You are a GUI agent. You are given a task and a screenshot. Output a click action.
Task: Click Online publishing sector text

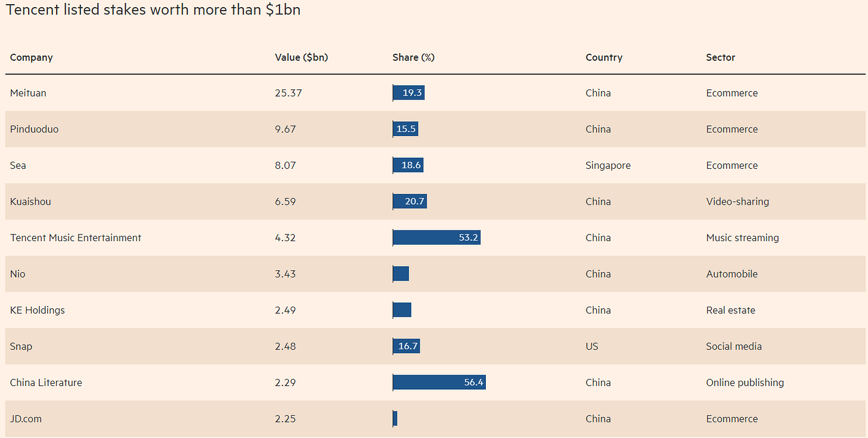(x=745, y=383)
